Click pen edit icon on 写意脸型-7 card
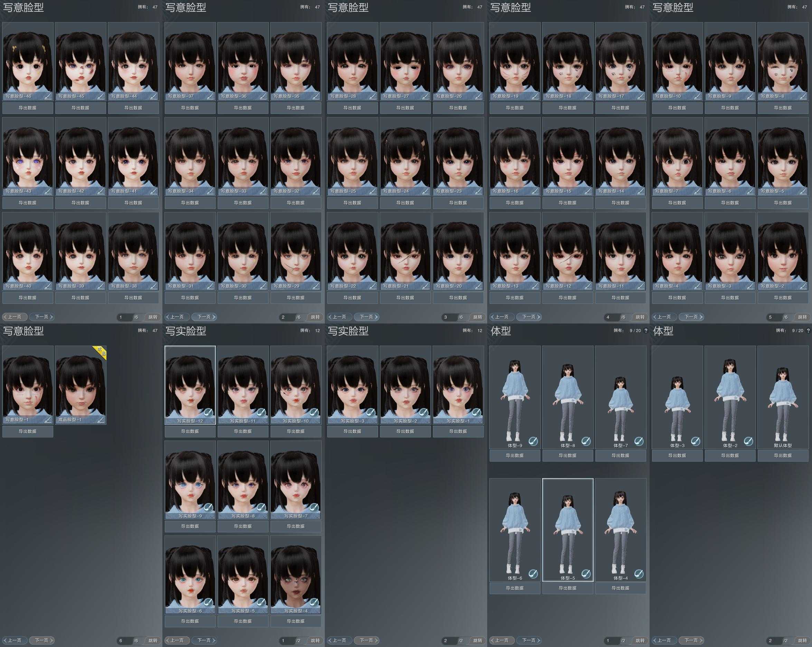This screenshot has width=812, height=647. pyautogui.click(x=698, y=191)
